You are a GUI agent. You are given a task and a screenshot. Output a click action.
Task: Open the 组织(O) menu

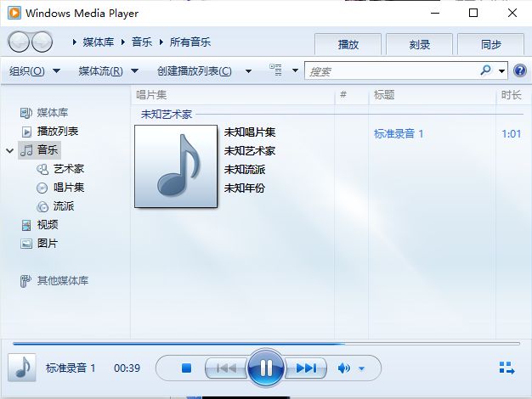point(35,71)
